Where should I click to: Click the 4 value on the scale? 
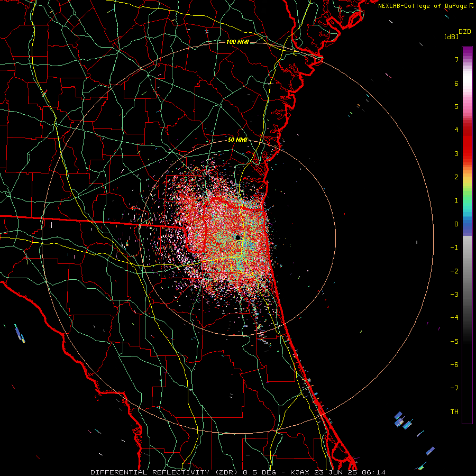(x=456, y=130)
